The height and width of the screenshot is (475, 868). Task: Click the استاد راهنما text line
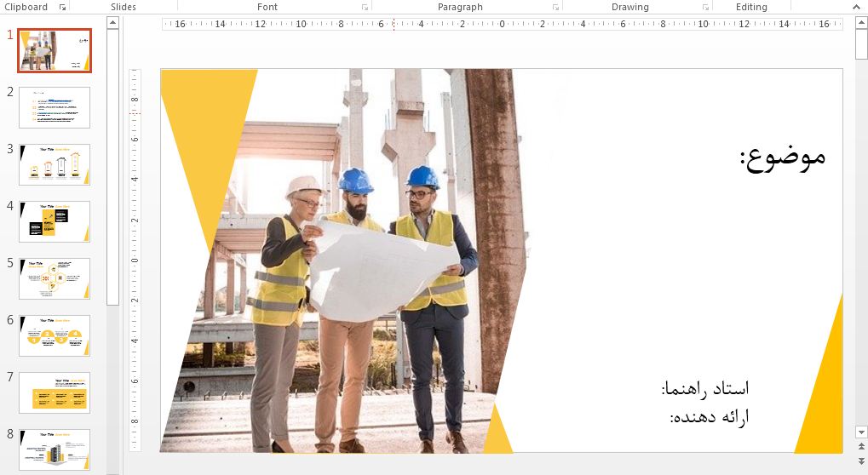(x=705, y=389)
